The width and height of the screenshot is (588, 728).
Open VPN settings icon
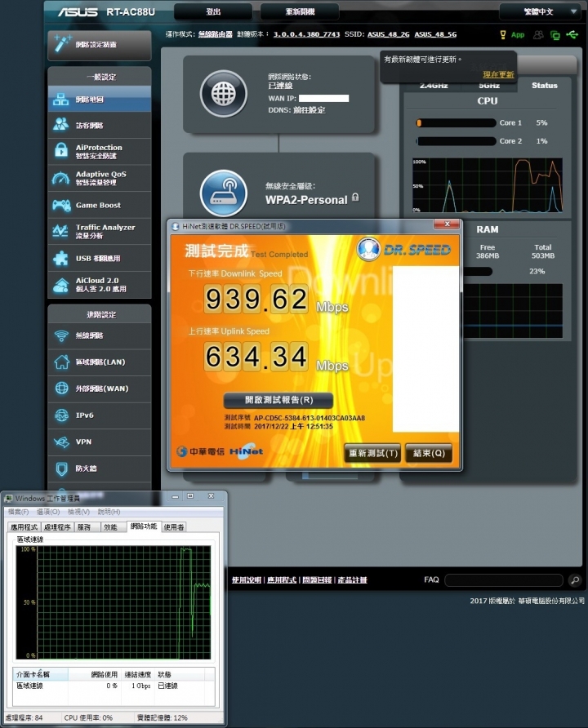[x=61, y=442]
